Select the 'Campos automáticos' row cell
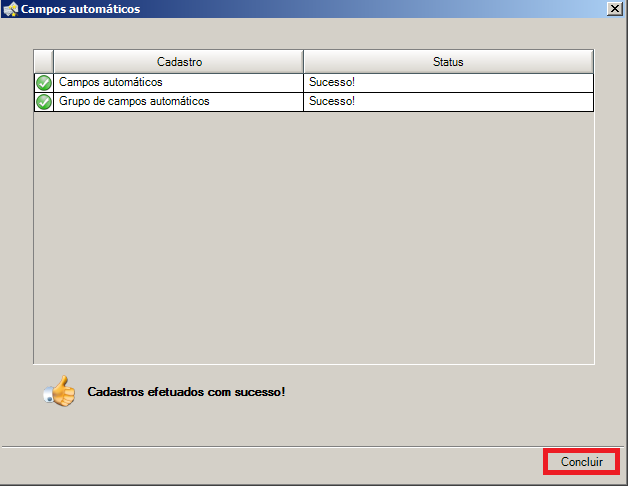The width and height of the screenshot is (628, 486). (179, 83)
